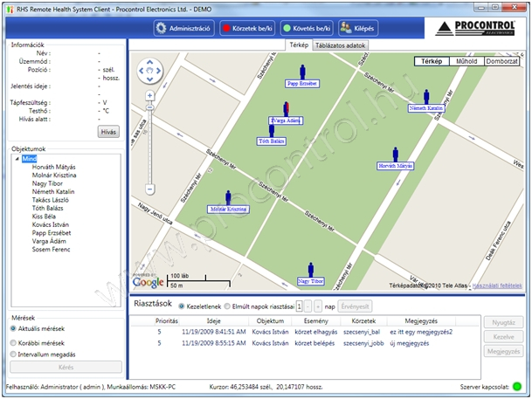Toggle Követés be/ki
The image size is (532, 399).
click(307, 28)
